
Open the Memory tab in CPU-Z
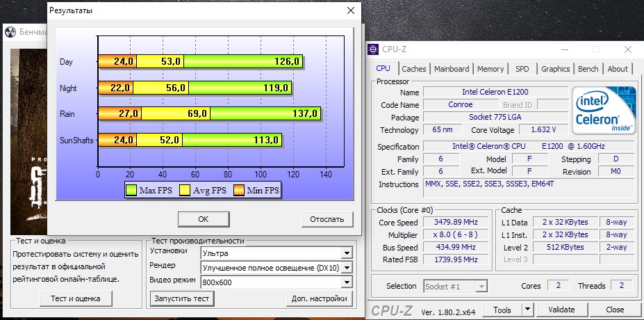point(490,69)
